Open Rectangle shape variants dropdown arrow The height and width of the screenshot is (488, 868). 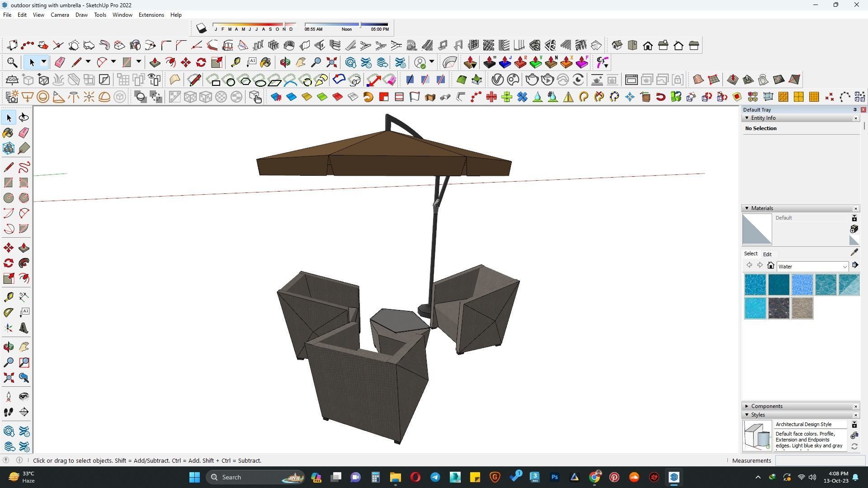tap(138, 62)
